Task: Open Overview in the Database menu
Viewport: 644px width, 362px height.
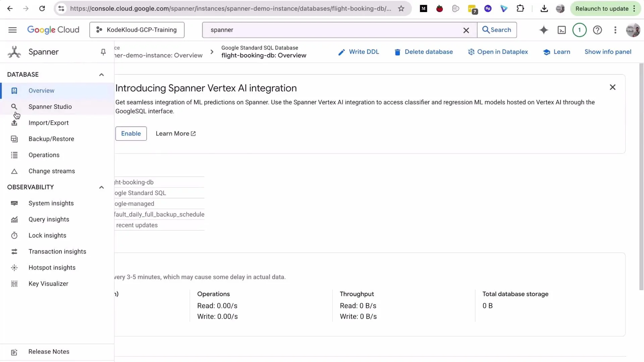Action: point(57,90)
